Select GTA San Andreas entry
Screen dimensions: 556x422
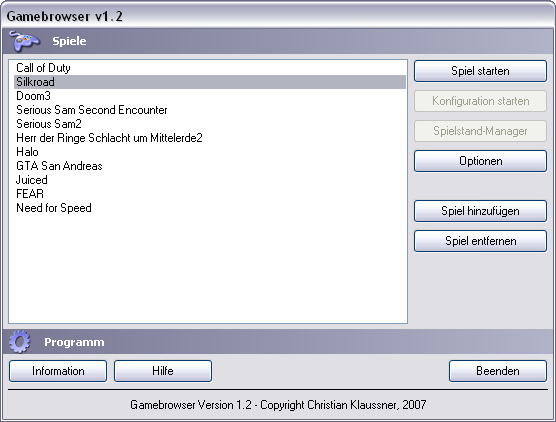(210, 166)
